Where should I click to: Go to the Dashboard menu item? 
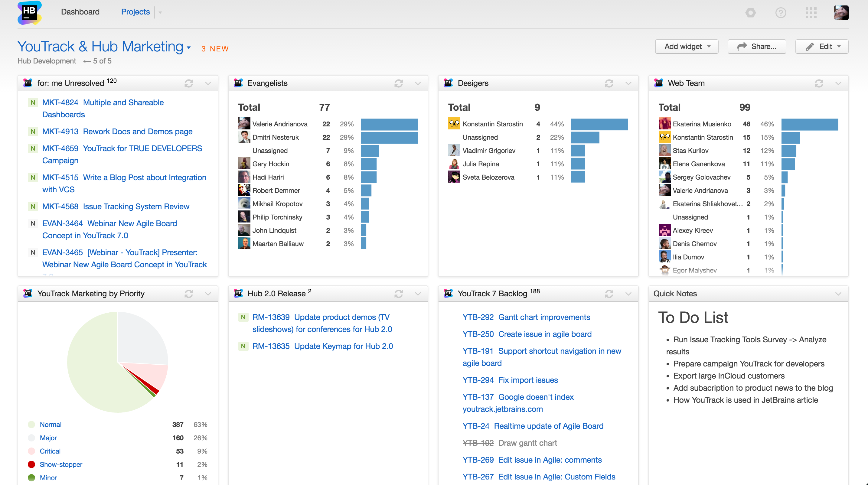pyautogui.click(x=80, y=12)
